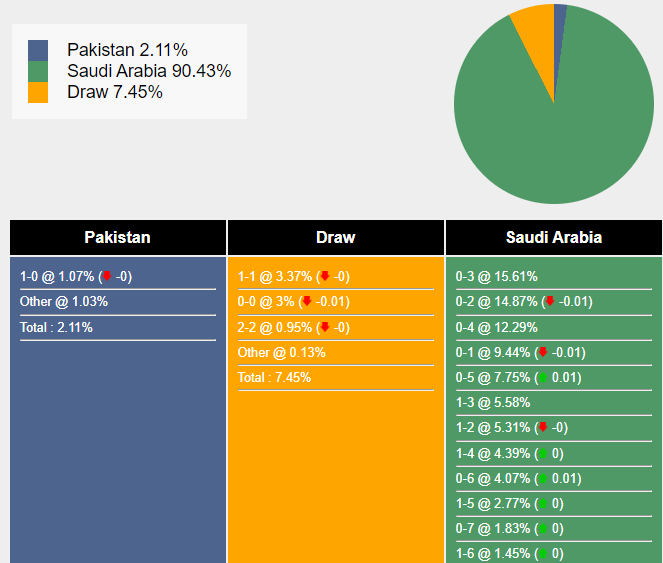The image size is (663, 563).
Task: Click the green up arrow beside 0-6 score
Action: [542, 479]
